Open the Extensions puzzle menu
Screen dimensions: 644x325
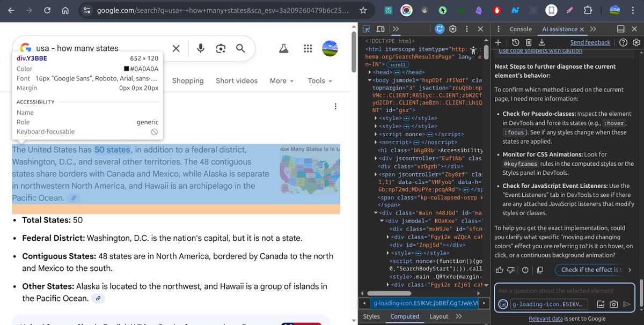coord(588,10)
